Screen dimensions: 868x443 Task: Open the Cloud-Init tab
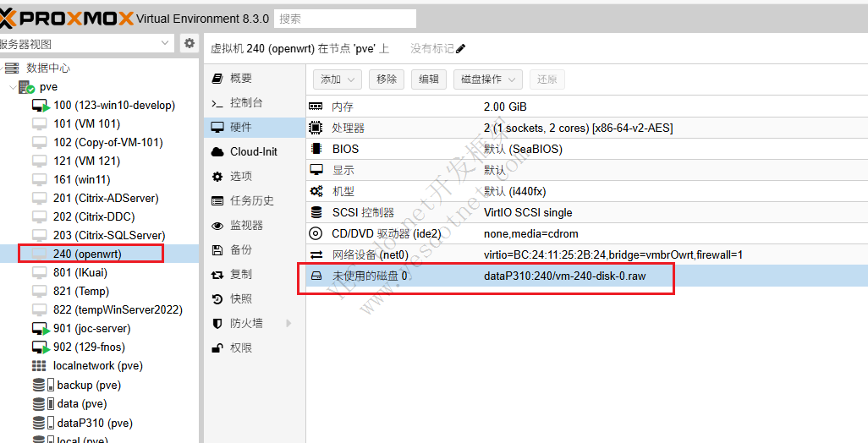(x=255, y=151)
